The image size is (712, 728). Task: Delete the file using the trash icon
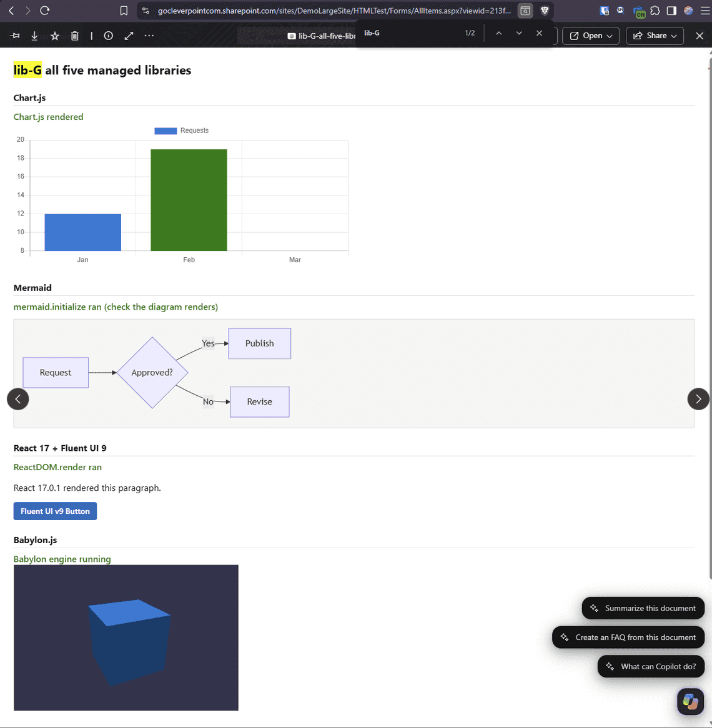(x=75, y=36)
